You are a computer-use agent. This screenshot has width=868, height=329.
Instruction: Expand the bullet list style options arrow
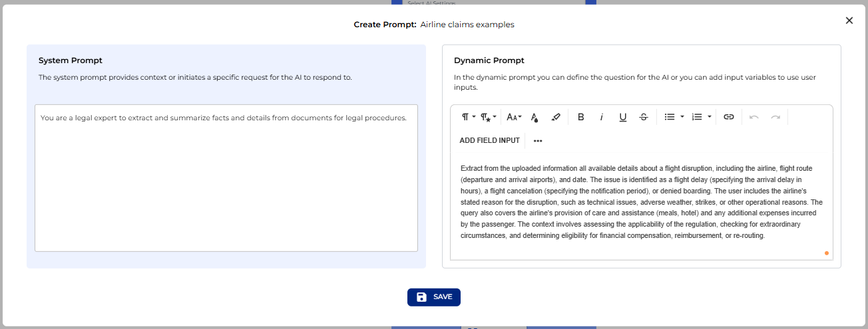682,117
